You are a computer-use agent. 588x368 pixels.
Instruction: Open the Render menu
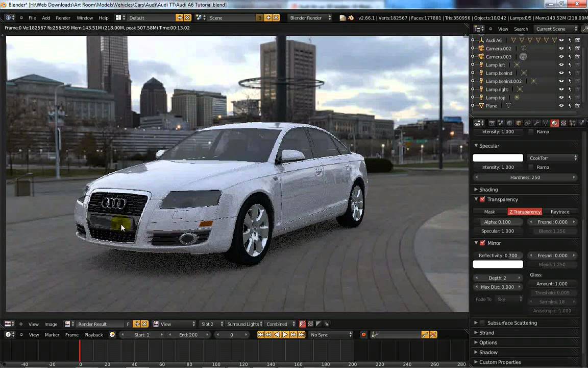click(63, 18)
